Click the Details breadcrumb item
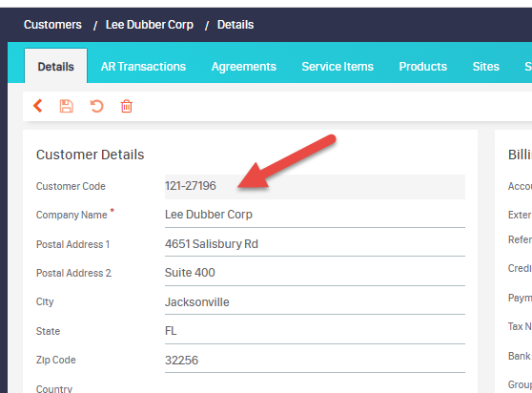532x393 pixels. 235,25
